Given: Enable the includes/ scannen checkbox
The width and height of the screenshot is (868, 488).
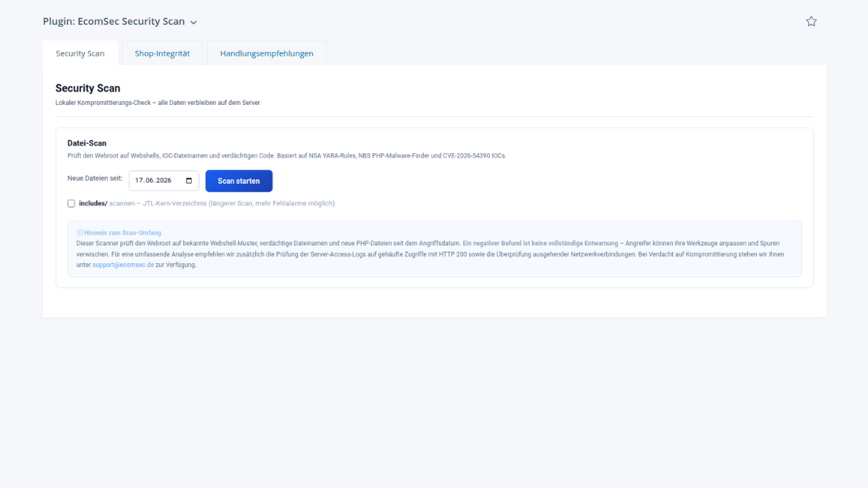Looking at the screenshot, I should tap(71, 204).
